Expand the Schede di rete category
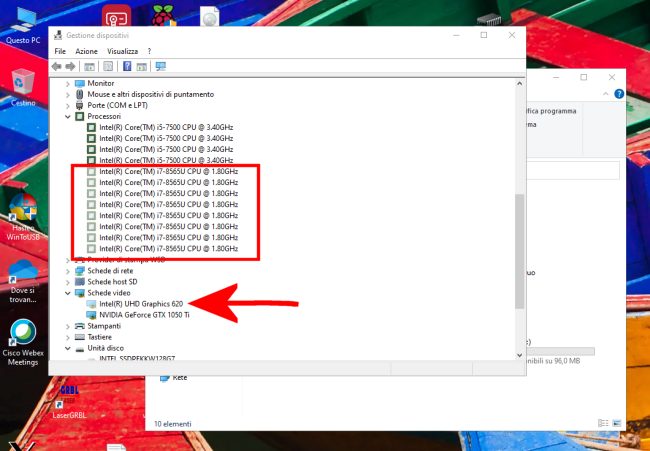The height and width of the screenshot is (451, 650). 68,271
